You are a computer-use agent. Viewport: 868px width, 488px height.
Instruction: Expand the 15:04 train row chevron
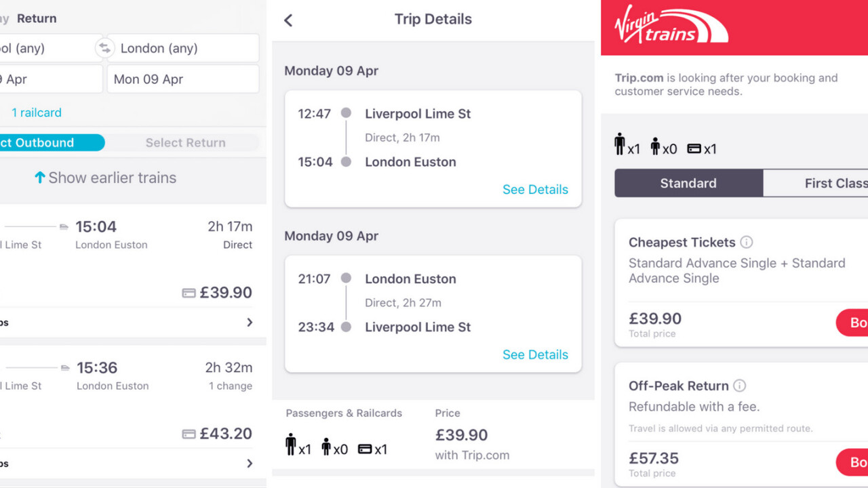tap(250, 323)
